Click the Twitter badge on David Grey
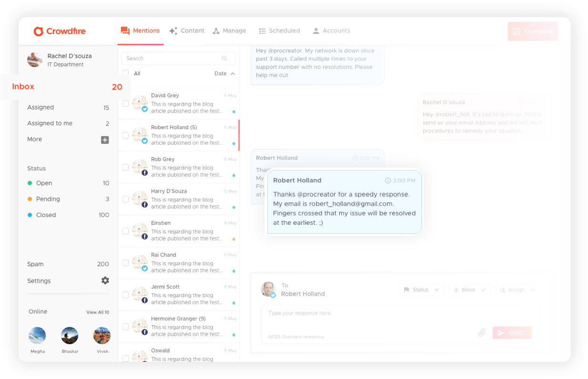This screenshot has width=588, height=379. coord(144,109)
